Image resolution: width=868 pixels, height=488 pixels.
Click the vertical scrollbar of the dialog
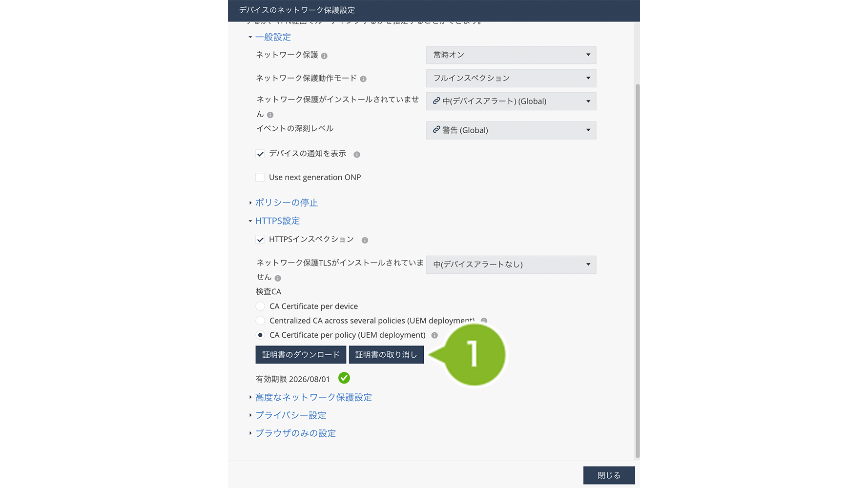tap(637, 268)
